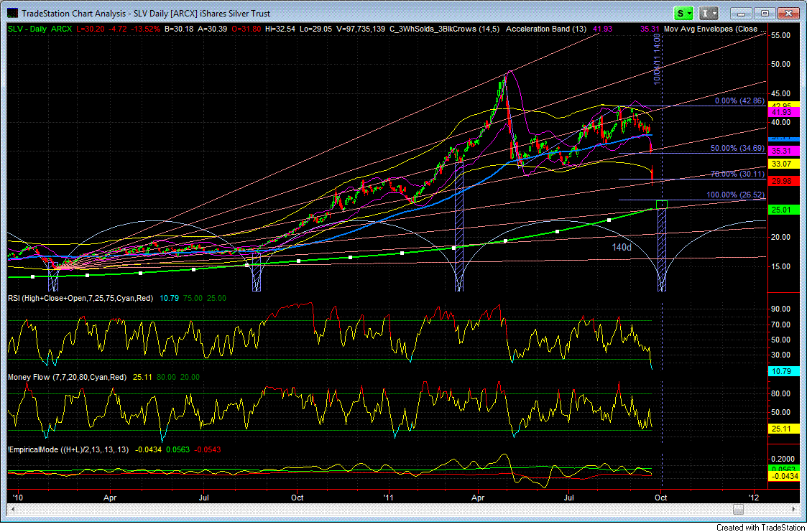Viewport: 807px width, 532px height.
Task: Click the 50.00 price scale label
Action: (780, 64)
